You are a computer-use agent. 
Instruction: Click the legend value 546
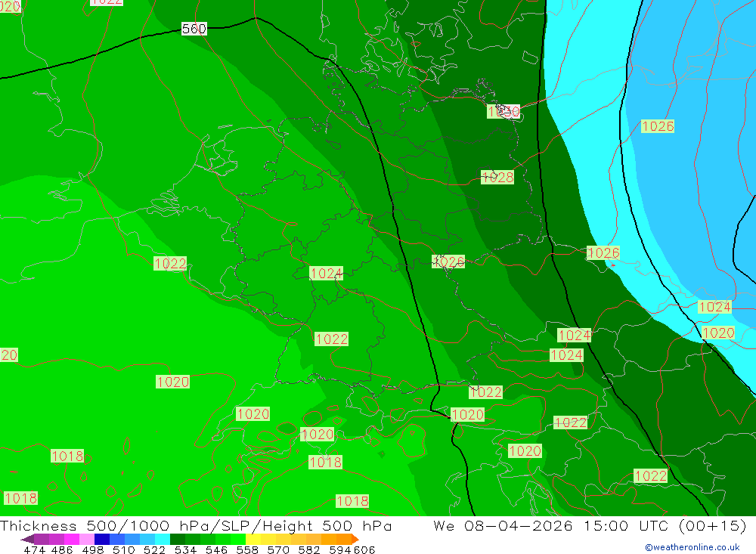216,549
